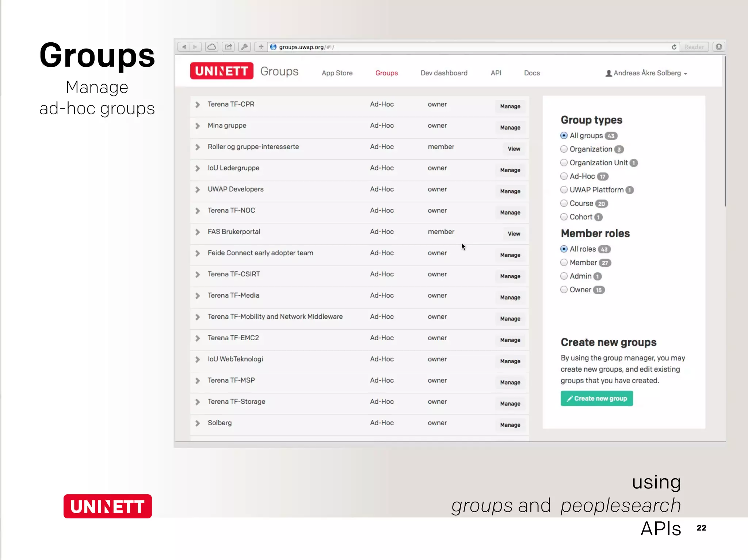
Task: Click the Create new group button
Action: [596, 398]
